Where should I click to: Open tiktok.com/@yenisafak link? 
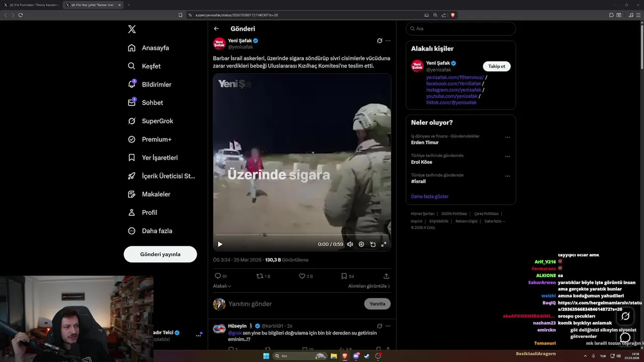coord(451,103)
